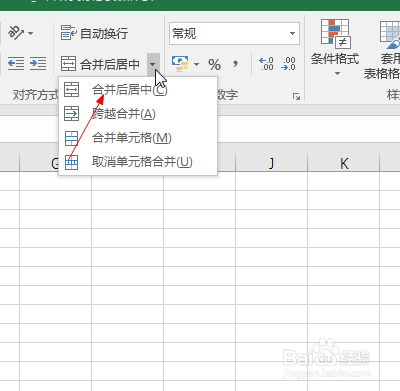Apply comma style
Image resolution: width=400 pixels, height=391 pixels.
pos(235,64)
